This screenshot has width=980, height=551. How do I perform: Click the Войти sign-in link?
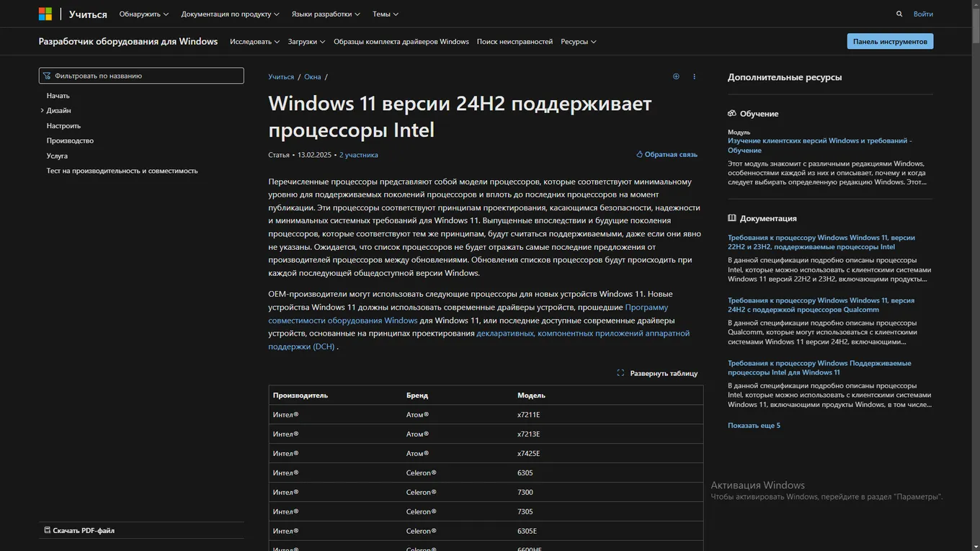click(x=923, y=14)
